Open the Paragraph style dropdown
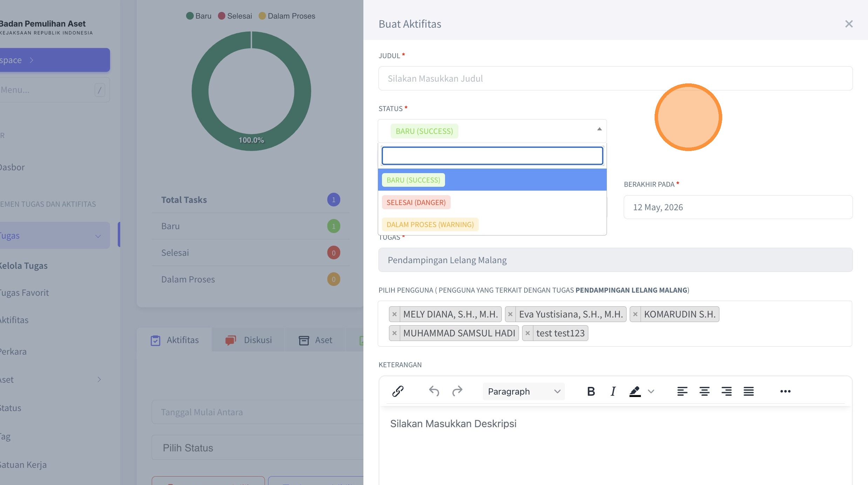The image size is (868, 485). click(x=524, y=391)
